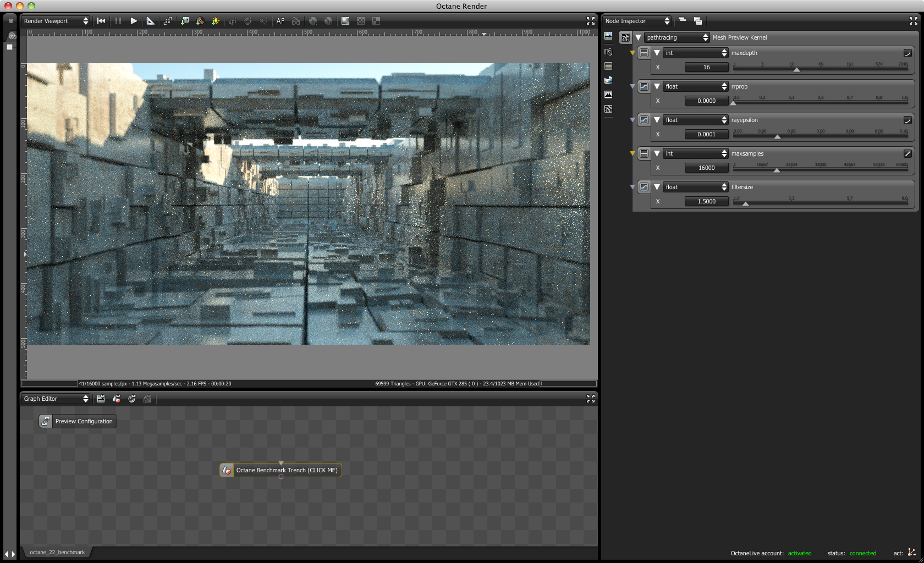The width and height of the screenshot is (924, 563).
Task: Edit the maxsamples value field showing 16000
Action: (x=707, y=168)
